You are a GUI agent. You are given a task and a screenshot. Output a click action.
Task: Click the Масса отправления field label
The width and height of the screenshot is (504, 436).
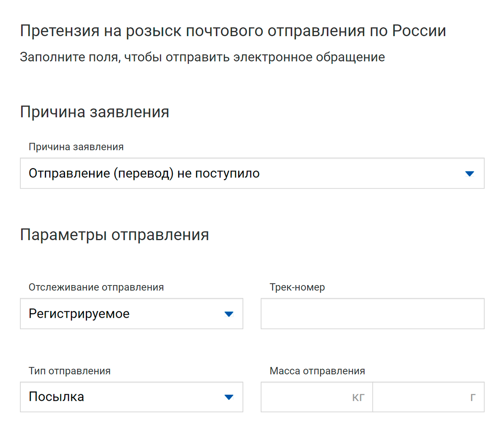317,371
